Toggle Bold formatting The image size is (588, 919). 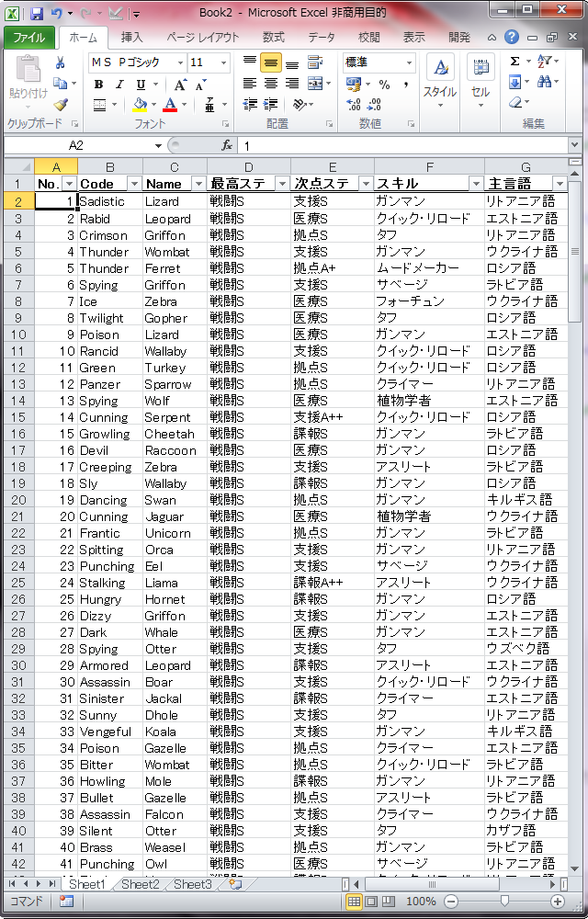[x=98, y=85]
